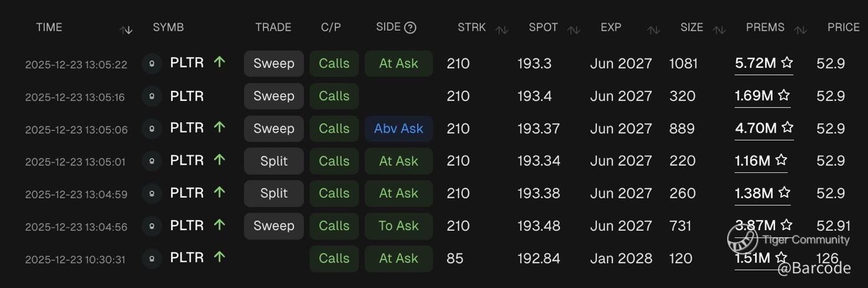Star the 1.38M premium trade

tap(784, 192)
